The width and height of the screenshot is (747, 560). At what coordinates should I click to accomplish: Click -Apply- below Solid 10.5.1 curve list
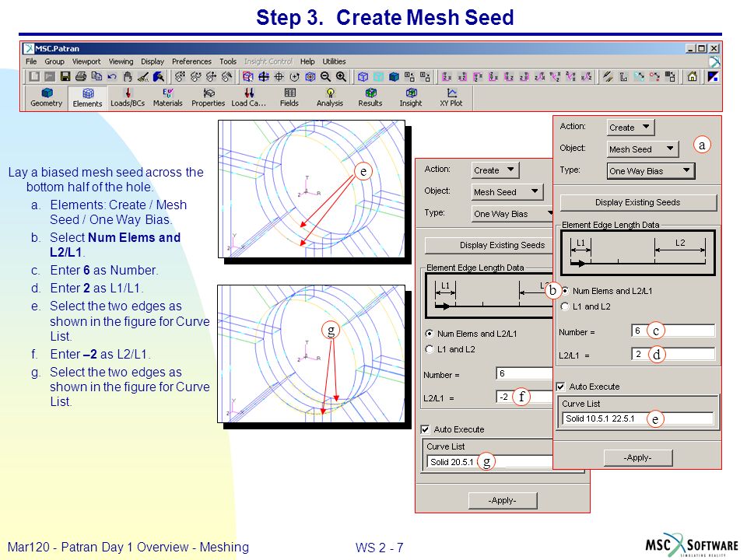(x=638, y=457)
